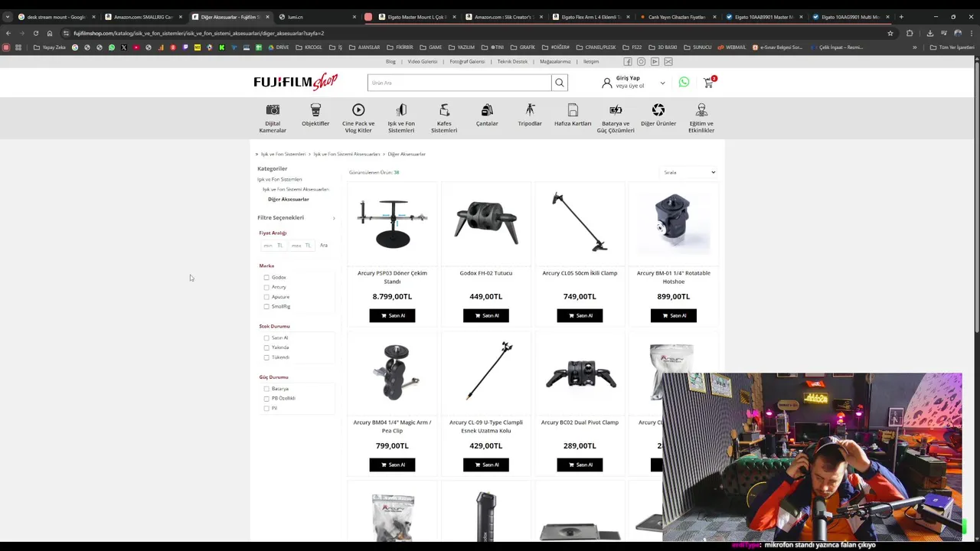Expand the bookmarks bar overflow chevron
Image resolution: width=980 pixels, height=551 pixels.
914,47
